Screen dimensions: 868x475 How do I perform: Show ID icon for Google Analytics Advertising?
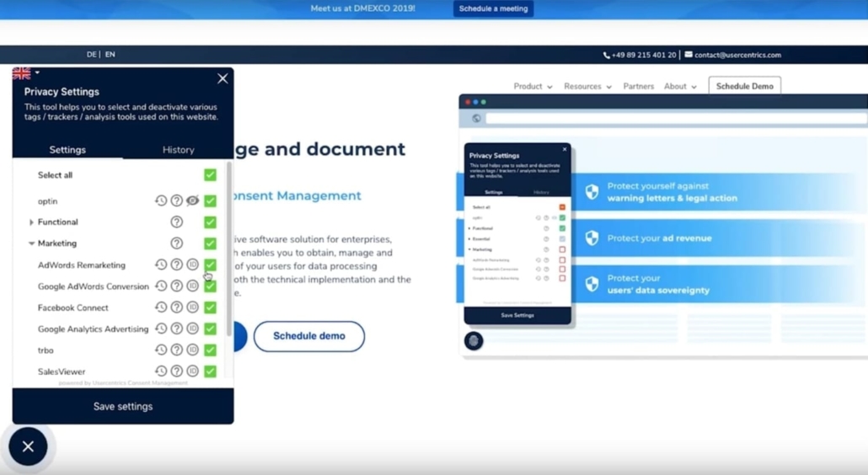[193, 328]
